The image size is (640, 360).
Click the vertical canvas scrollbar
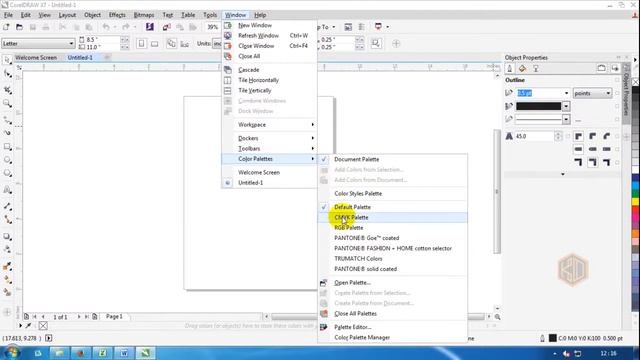(x=497, y=191)
